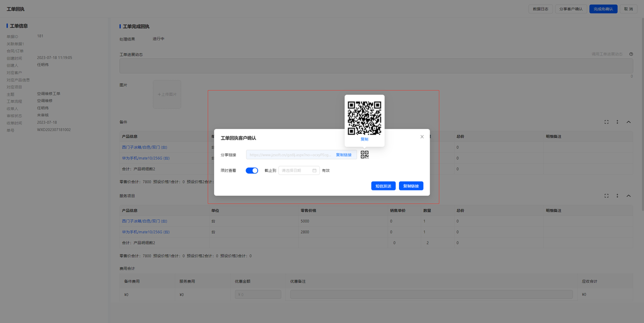Click the 取消 button in the header

pos(628,9)
